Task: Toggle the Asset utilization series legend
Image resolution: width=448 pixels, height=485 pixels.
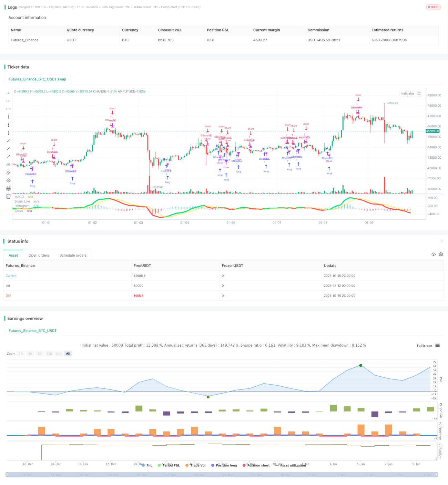Action: pos(290,465)
